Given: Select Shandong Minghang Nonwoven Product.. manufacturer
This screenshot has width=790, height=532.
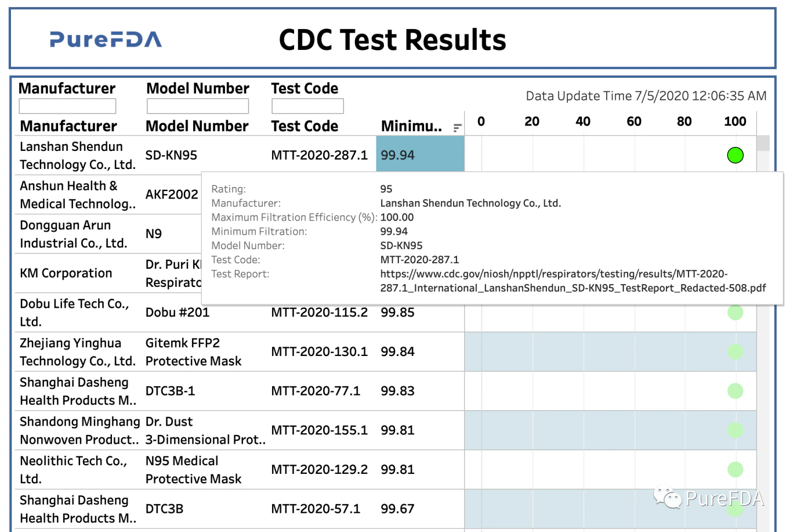Looking at the screenshot, I should [80, 431].
